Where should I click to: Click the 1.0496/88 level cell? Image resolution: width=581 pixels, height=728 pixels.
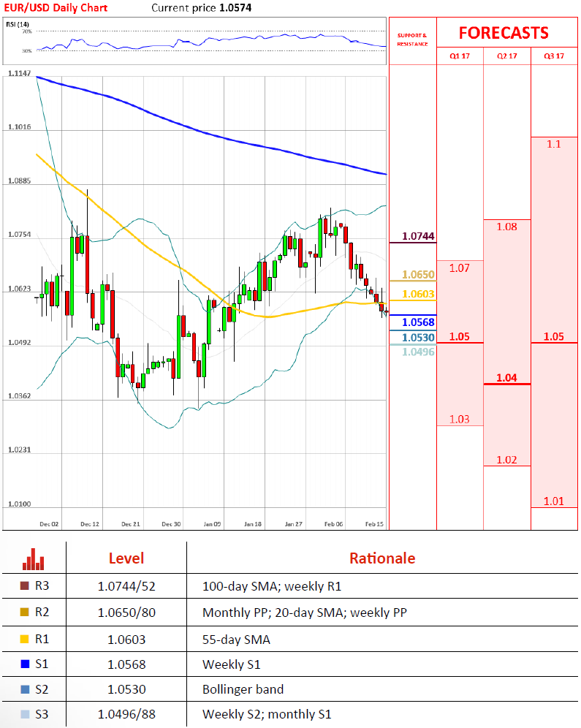(126, 714)
